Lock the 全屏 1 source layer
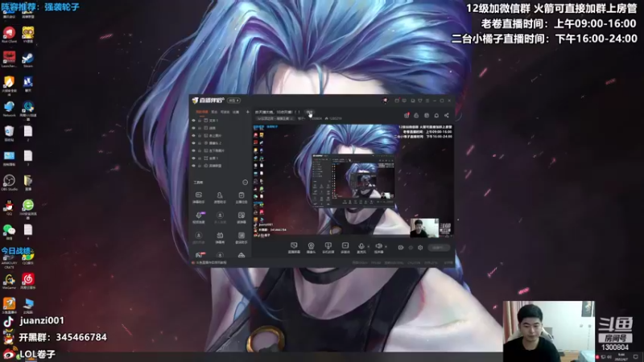Viewport: 644px width, 362px height. [x=200, y=158]
